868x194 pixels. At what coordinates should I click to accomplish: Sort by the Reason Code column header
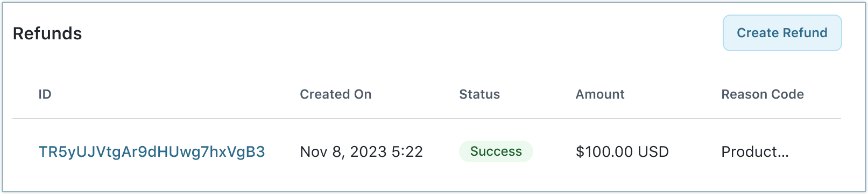[x=763, y=94]
